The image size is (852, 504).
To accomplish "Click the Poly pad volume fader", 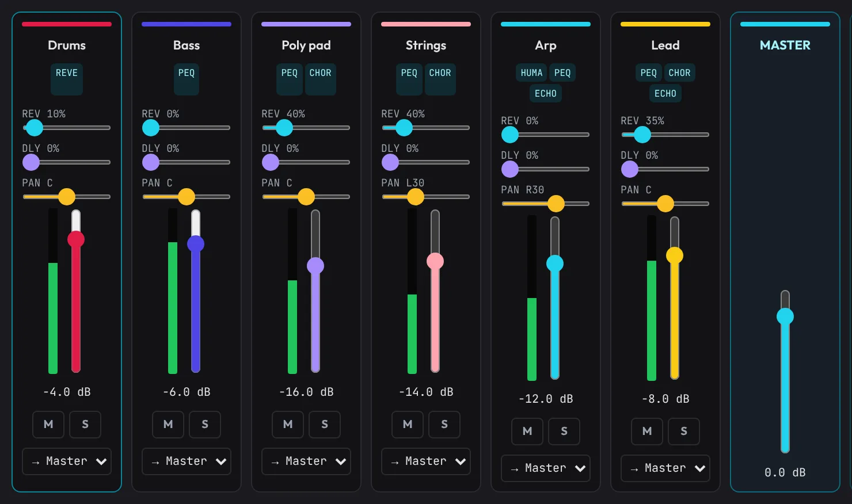I will 315,291.
